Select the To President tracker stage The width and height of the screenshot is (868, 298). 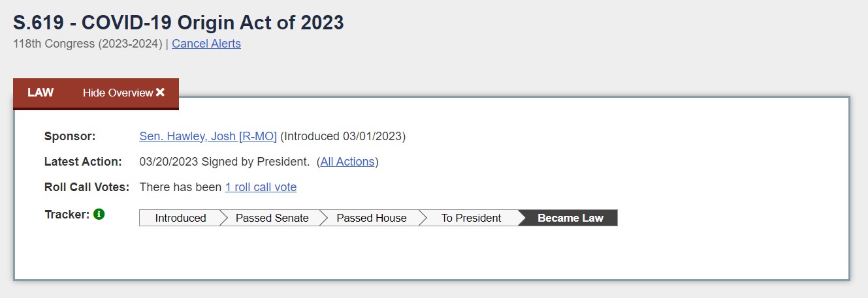coord(471,218)
